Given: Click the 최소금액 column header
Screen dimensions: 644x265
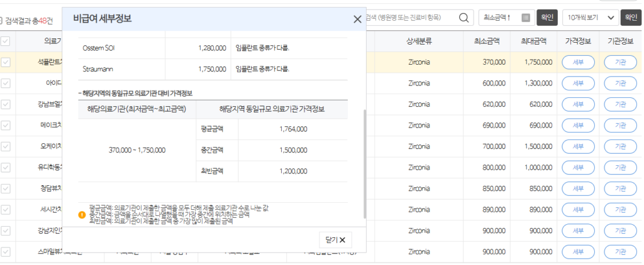Looking at the screenshot, I should tap(486, 41).
